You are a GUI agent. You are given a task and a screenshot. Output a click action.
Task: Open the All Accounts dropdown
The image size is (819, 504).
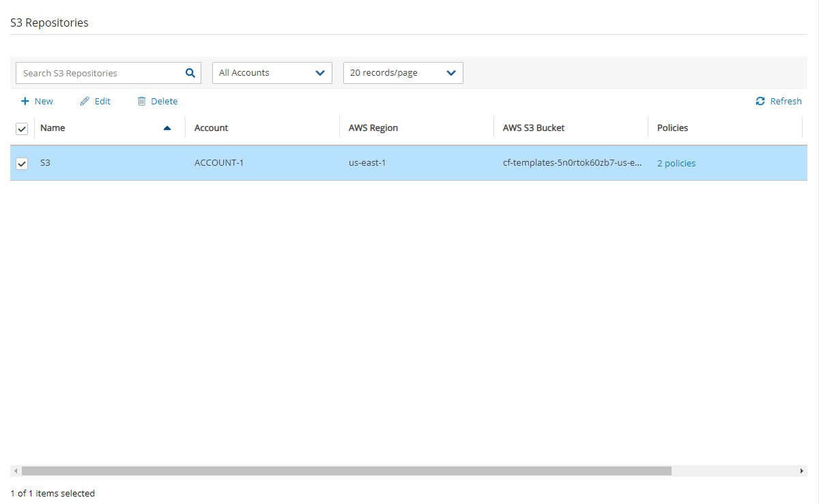(x=272, y=73)
